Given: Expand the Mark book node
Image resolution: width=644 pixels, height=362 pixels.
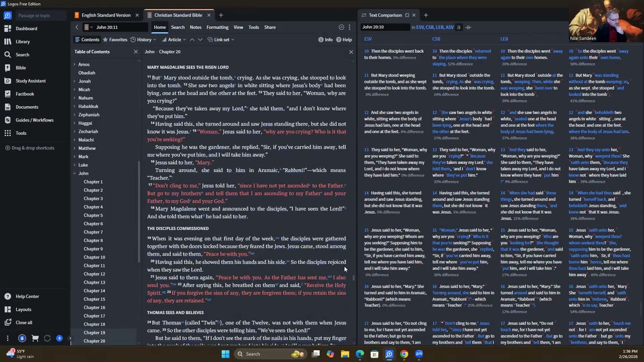Looking at the screenshot, I should pyautogui.click(x=74, y=157).
